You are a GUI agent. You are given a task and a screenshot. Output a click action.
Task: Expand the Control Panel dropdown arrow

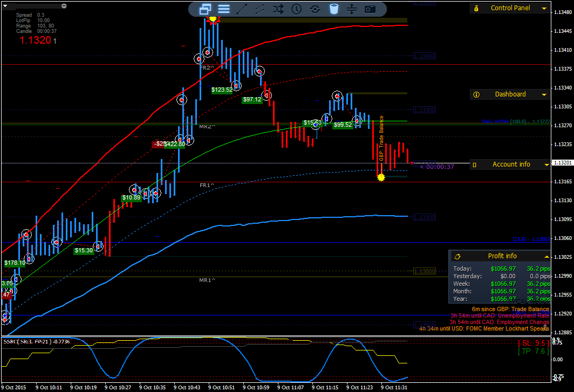click(544, 9)
